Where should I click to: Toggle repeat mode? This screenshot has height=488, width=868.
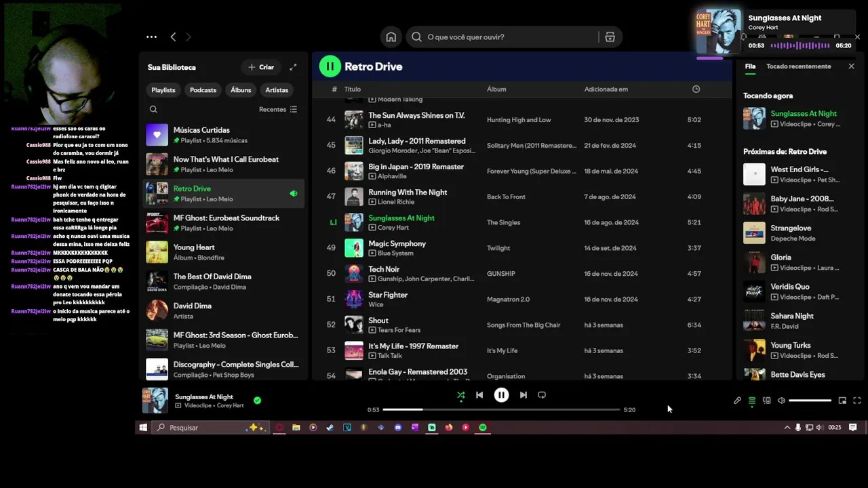(x=542, y=395)
